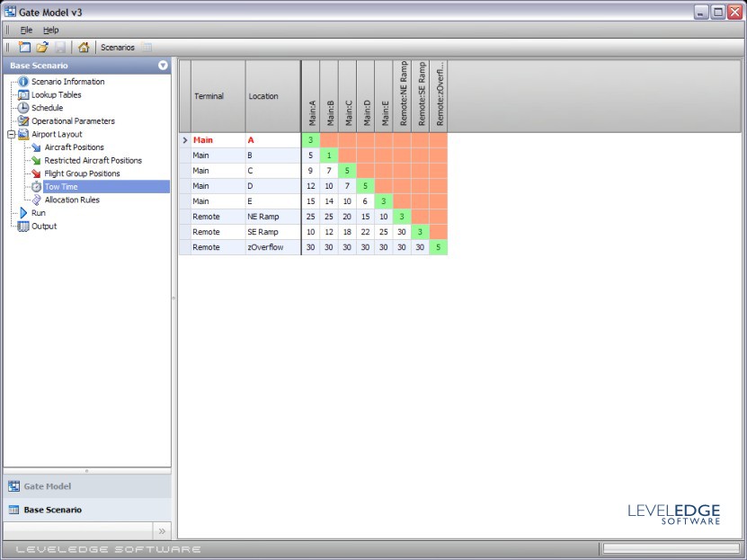
Task: Select the Schedule clock item
Action: pos(47,108)
